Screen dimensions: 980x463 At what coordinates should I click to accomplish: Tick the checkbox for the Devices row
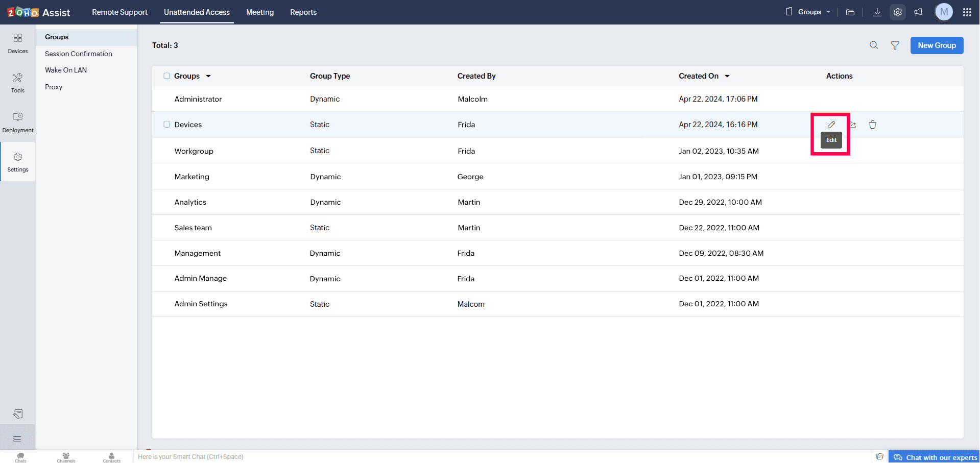tap(166, 125)
